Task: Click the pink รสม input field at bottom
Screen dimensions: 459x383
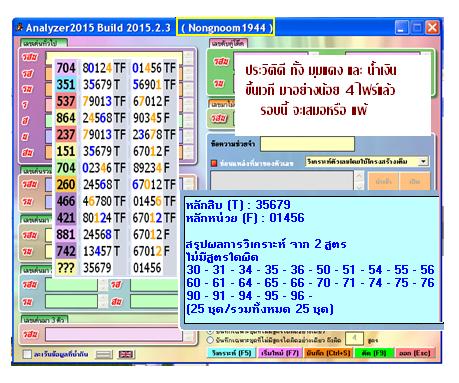Action: pyautogui.click(x=114, y=334)
